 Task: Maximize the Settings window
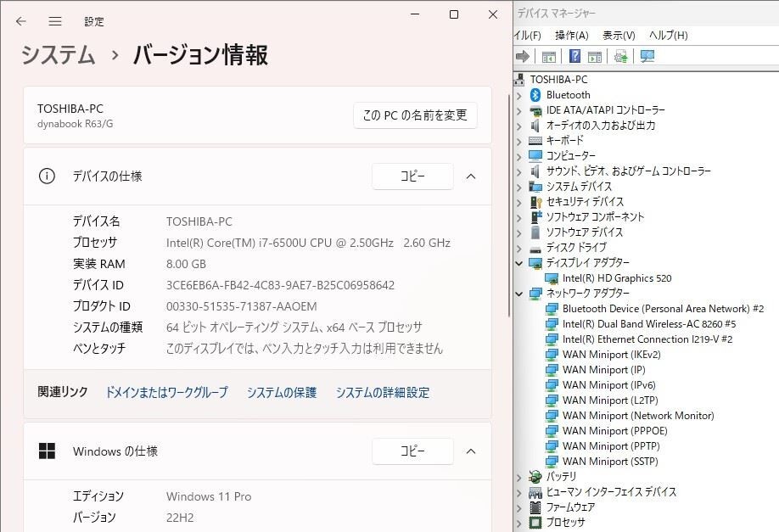[x=454, y=14]
